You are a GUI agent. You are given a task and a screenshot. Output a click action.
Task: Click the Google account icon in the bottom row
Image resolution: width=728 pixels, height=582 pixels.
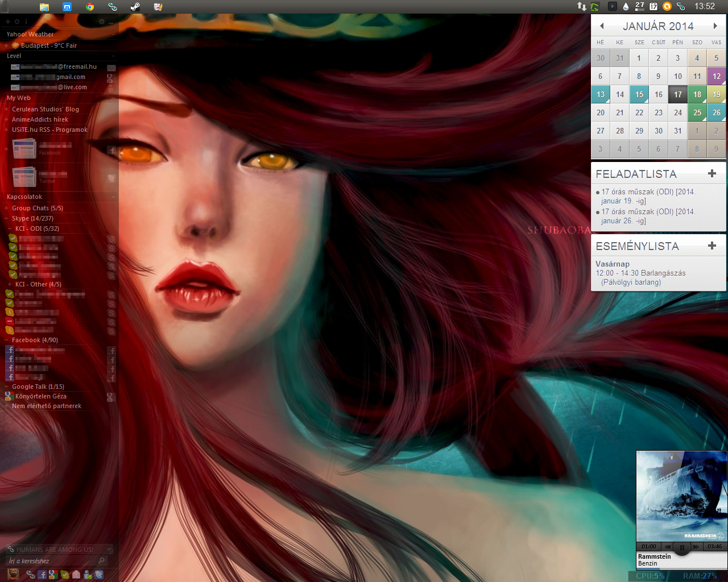pyautogui.click(x=53, y=575)
